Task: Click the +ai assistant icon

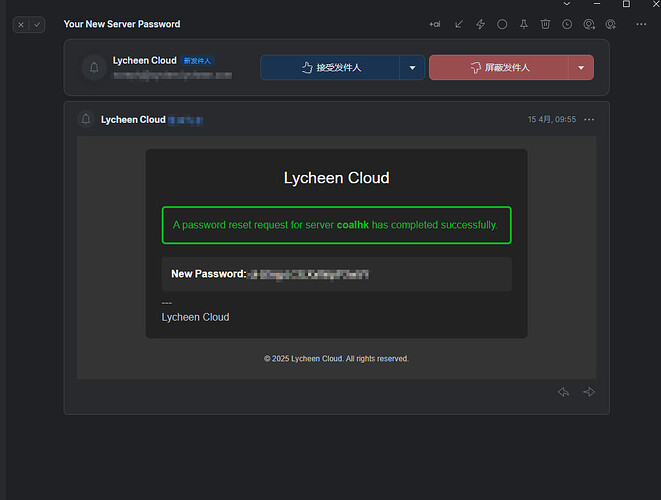Action: coord(435,24)
